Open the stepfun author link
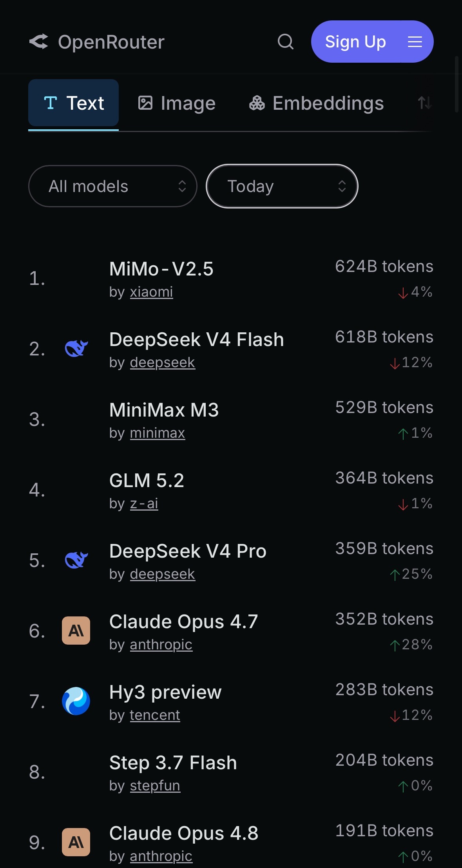Screen dimensions: 462x868 point(155,786)
